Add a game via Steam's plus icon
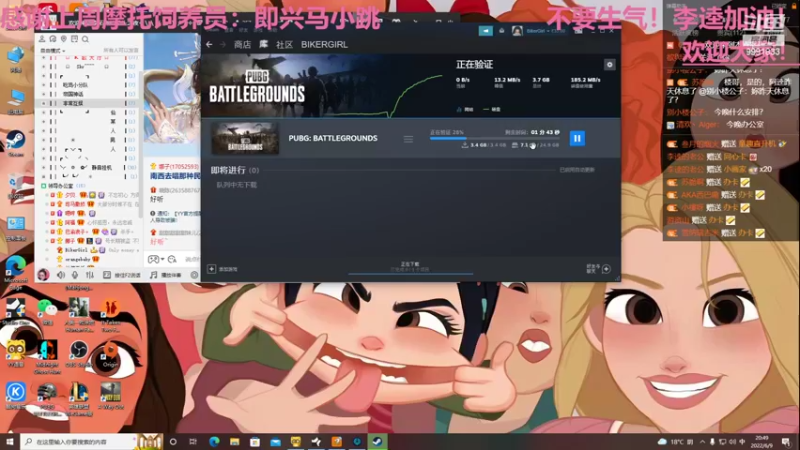 point(212,269)
